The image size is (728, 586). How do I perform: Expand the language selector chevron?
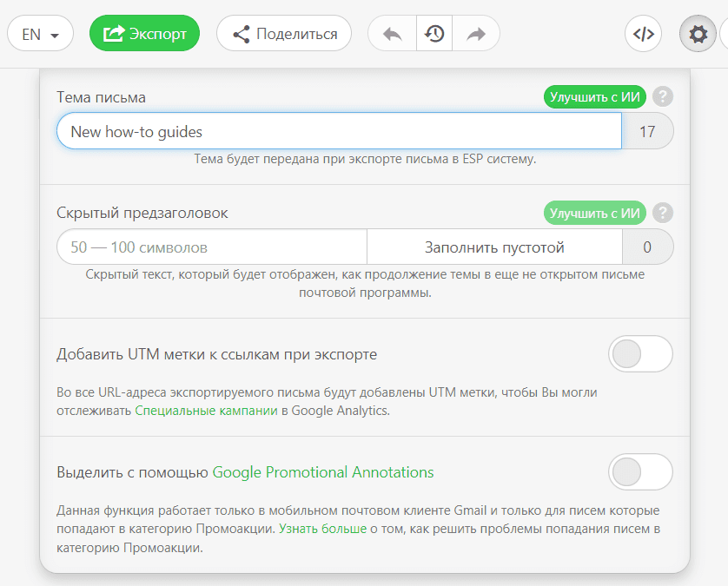[54, 34]
